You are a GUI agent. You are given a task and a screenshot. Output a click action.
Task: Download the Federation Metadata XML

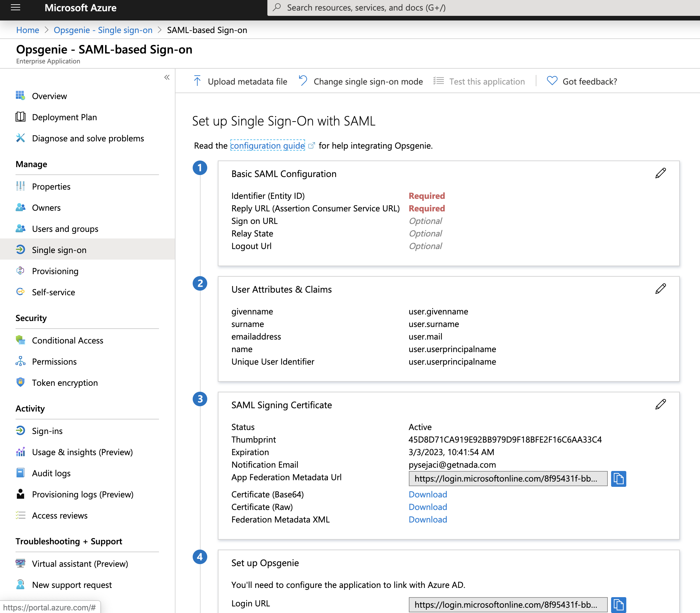[428, 519]
